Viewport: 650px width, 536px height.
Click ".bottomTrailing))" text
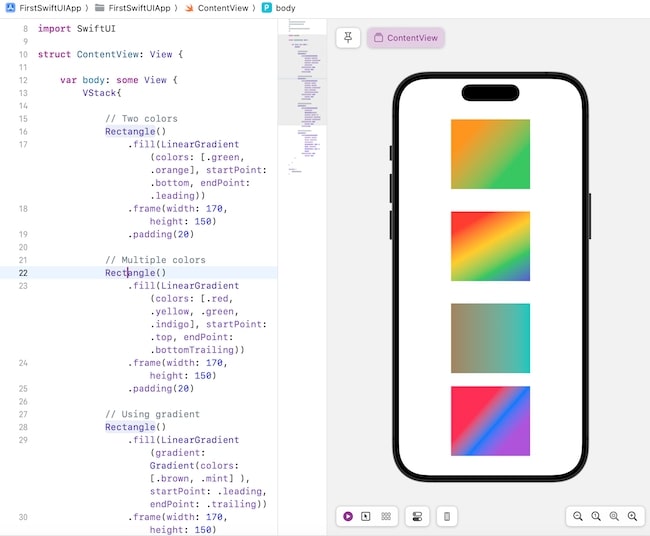point(197,350)
